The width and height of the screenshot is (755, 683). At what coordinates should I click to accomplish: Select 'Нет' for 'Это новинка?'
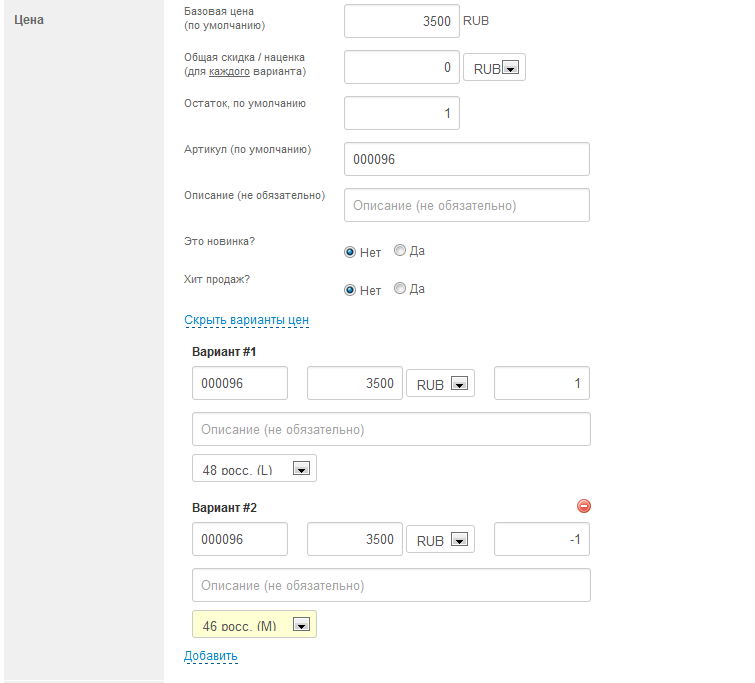(350, 252)
